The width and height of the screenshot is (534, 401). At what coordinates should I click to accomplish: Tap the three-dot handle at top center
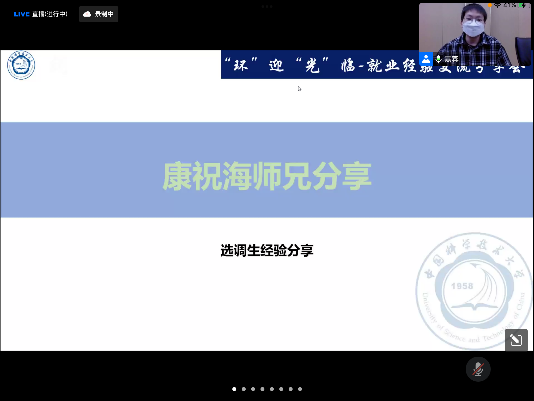(x=267, y=6)
